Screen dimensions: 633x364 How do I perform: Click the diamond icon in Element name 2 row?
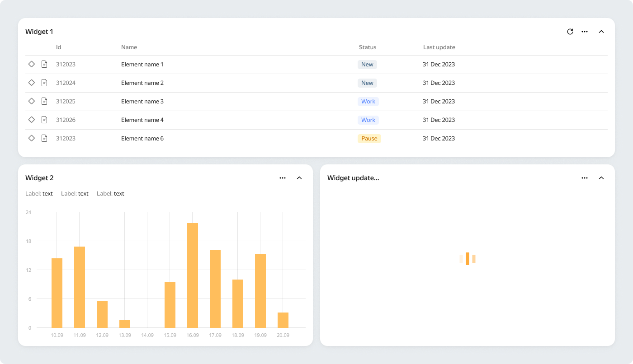pos(32,83)
